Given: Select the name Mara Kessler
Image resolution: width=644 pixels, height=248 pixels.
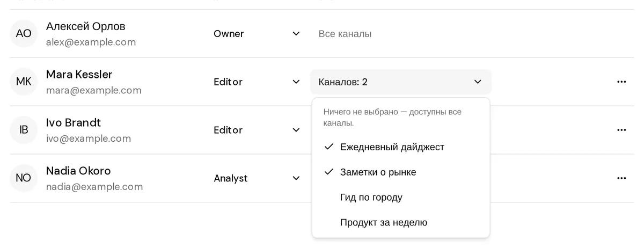Looking at the screenshot, I should click(79, 75).
